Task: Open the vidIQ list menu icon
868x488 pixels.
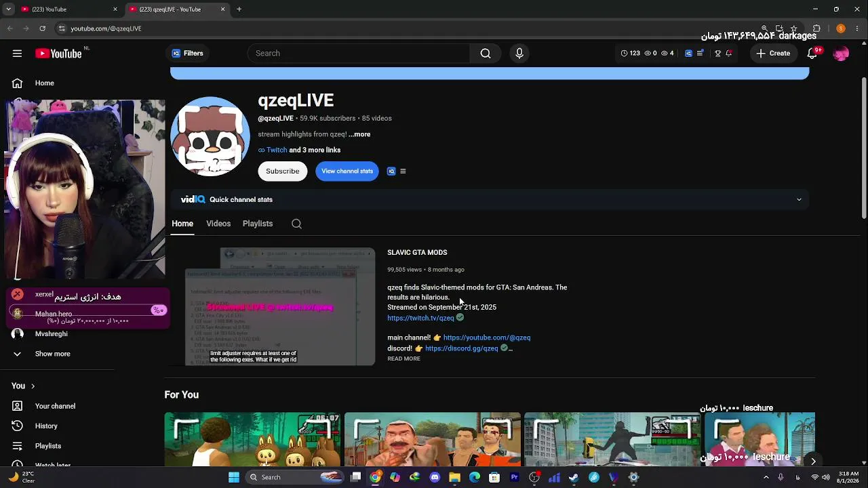Action: click(403, 171)
